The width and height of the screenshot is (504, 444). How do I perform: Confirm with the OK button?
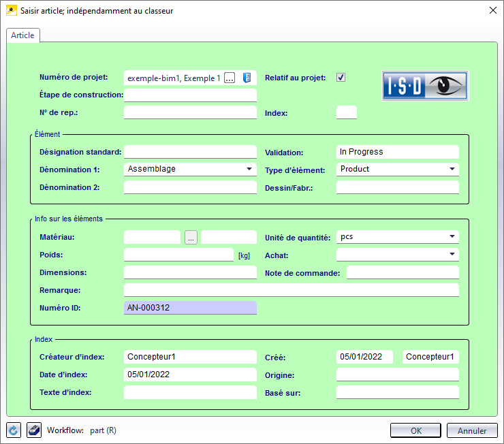pyautogui.click(x=415, y=430)
